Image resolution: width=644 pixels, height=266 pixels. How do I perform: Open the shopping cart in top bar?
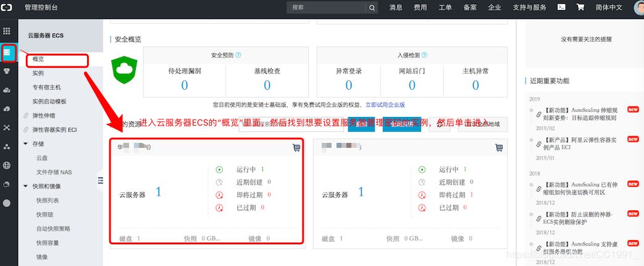coord(580,7)
